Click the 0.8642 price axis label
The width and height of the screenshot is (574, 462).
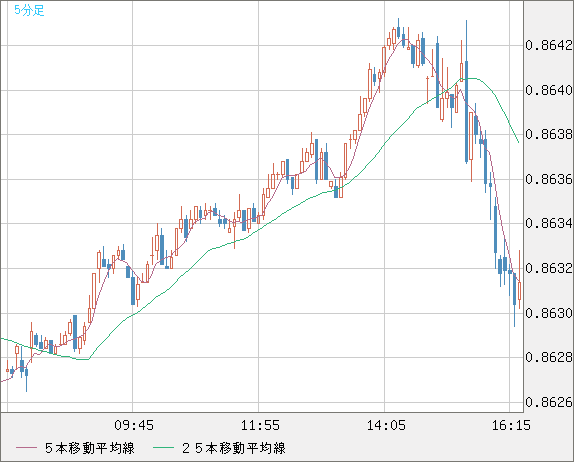[x=549, y=45]
